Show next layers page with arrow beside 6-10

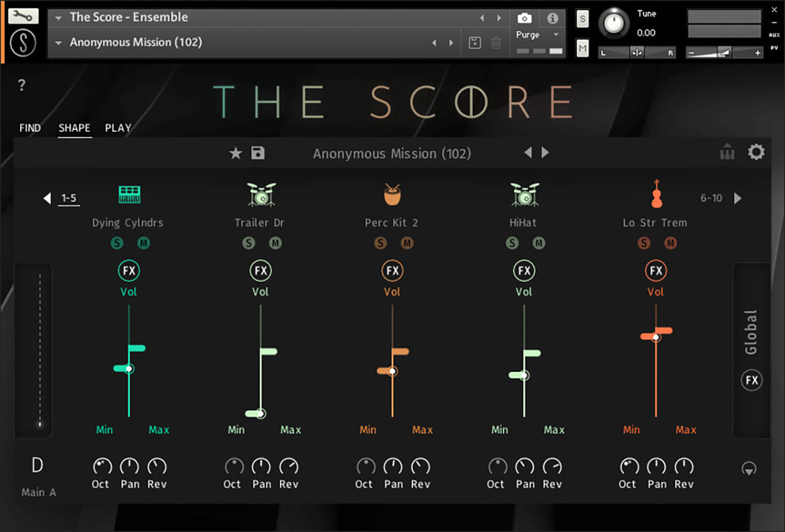click(738, 198)
